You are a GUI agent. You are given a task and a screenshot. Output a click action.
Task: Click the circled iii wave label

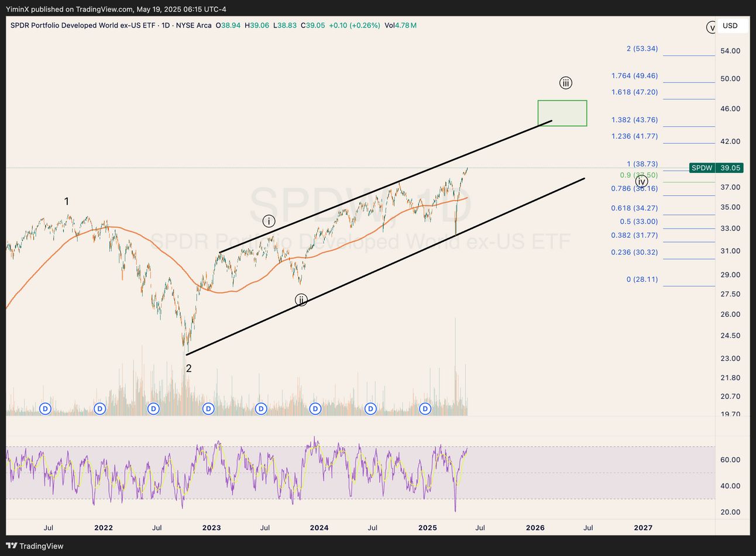coord(565,83)
